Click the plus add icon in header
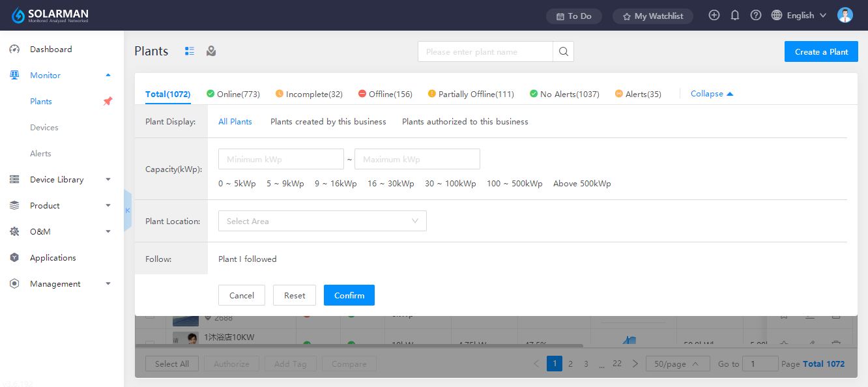 [x=714, y=15]
